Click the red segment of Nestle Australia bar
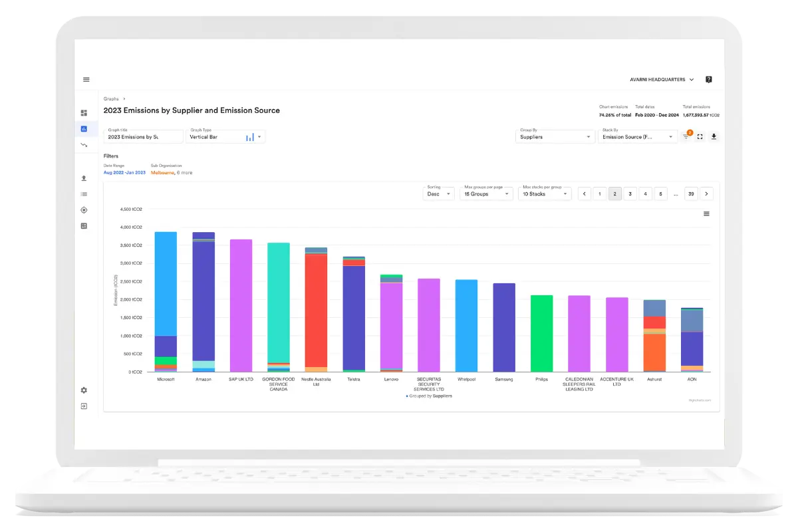 click(316, 311)
